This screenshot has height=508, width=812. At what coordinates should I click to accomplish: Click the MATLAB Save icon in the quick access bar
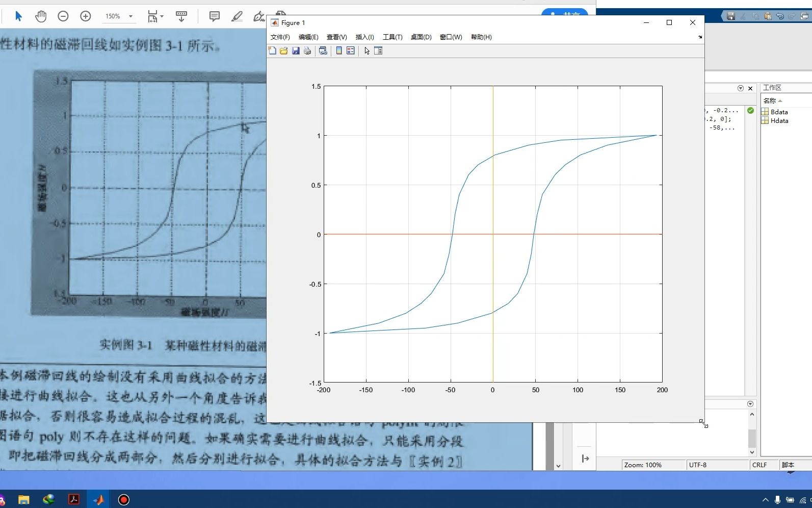tap(731, 16)
